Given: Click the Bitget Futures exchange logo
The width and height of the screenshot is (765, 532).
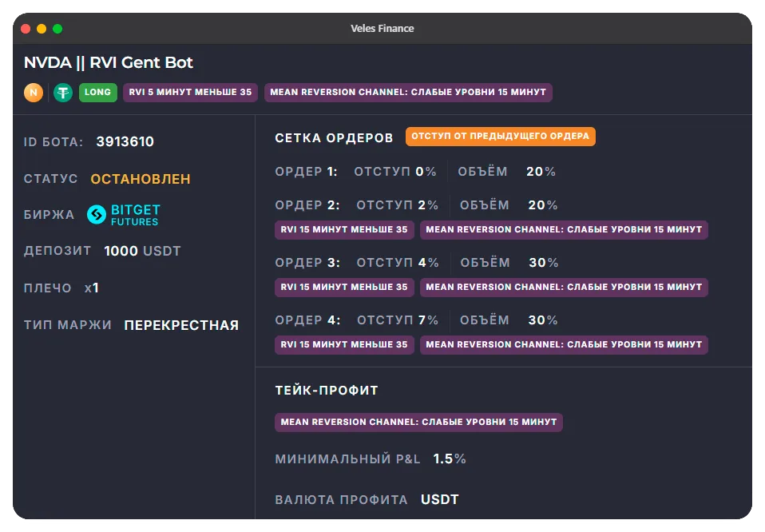Looking at the screenshot, I should (x=123, y=215).
